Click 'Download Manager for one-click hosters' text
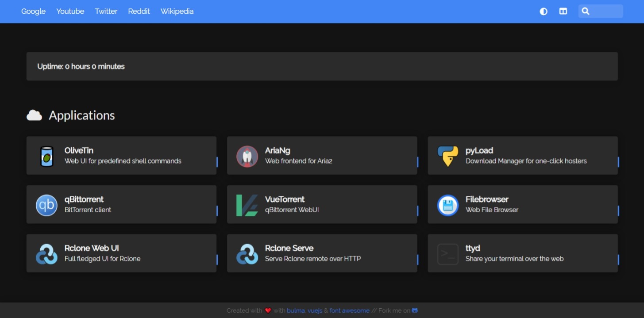Screen dimensions: 644x318 click(x=526, y=161)
